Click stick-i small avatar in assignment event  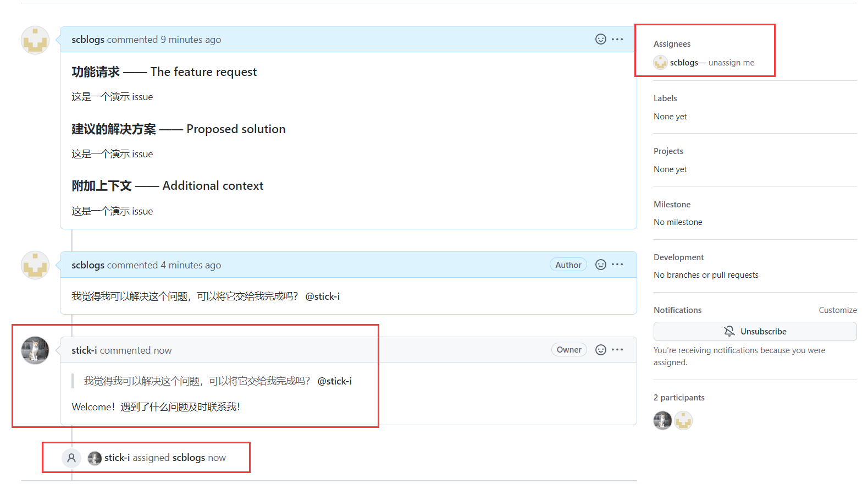(95, 458)
